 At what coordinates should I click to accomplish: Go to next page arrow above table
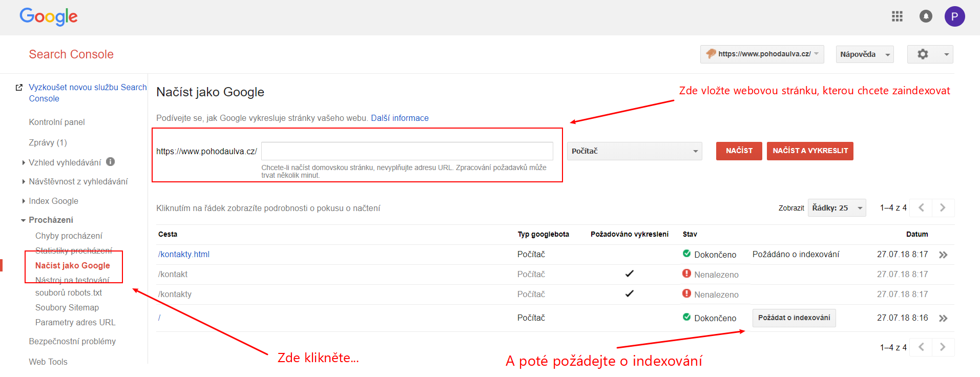(x=943, y=207)
